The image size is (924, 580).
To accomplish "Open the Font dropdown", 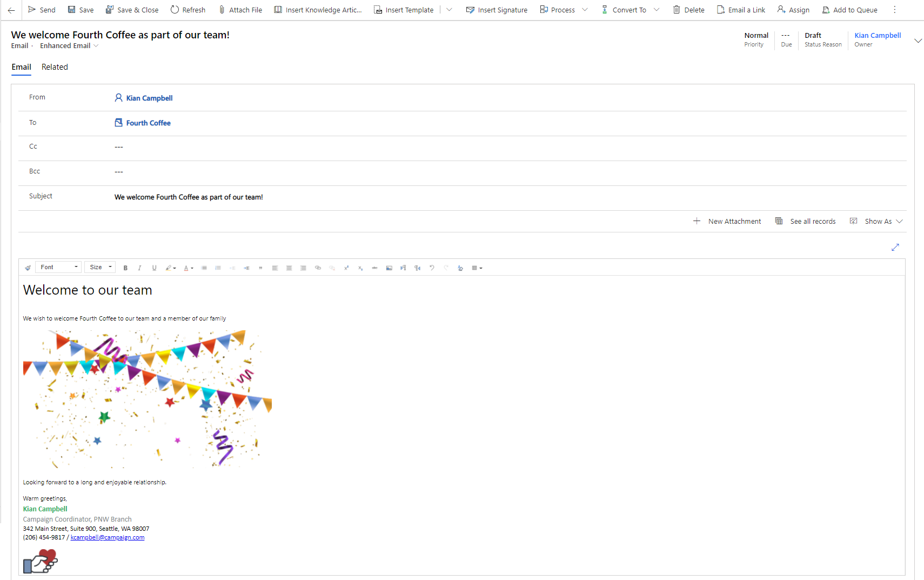I will [59, 267].
